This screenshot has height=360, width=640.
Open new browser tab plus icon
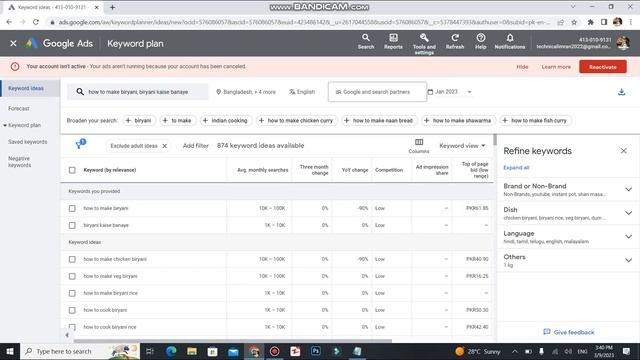[x=112, y=7]
